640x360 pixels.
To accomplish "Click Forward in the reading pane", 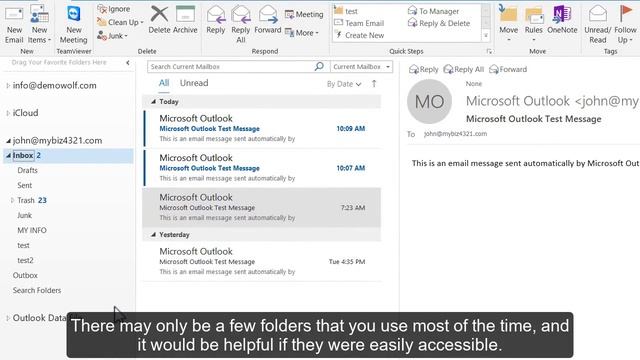I will coord(508,69).
